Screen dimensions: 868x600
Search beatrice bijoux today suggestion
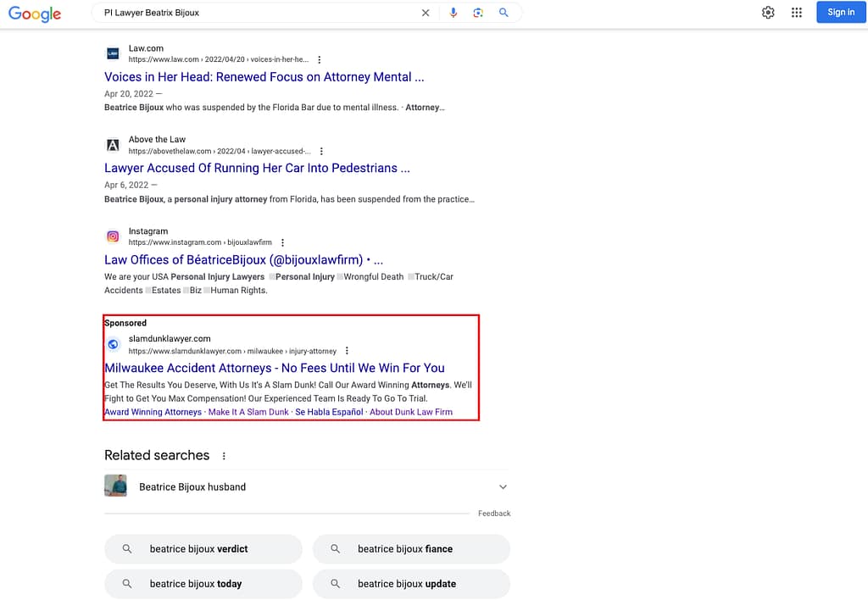click(203, 584)
